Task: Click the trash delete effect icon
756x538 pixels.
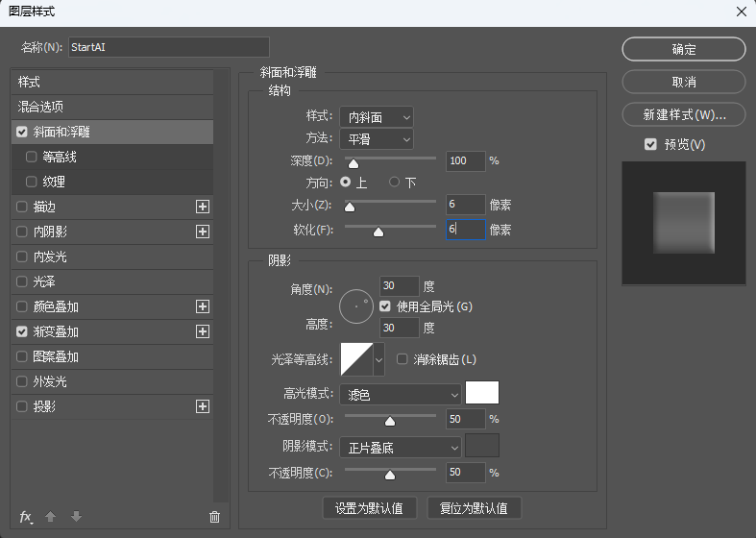Action: (214, 517)
